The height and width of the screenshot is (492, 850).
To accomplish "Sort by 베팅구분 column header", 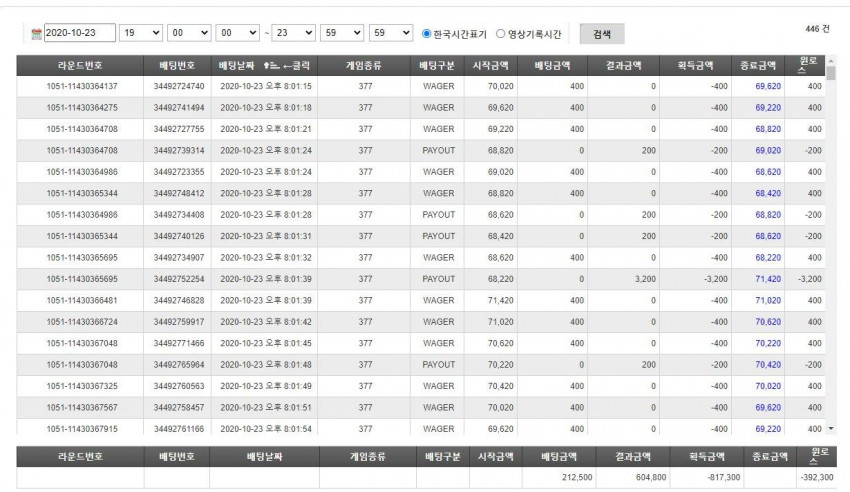I will (x=437, y=66).
